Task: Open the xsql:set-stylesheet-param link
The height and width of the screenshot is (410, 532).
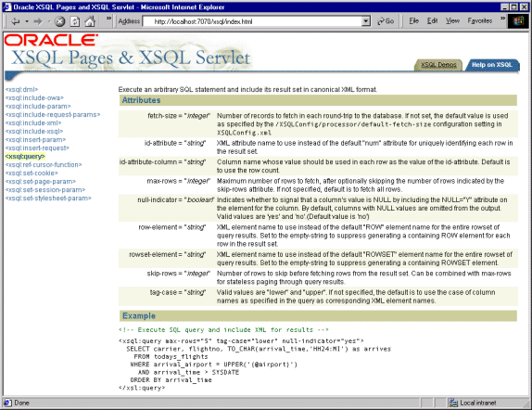Action: coord(48,198)
